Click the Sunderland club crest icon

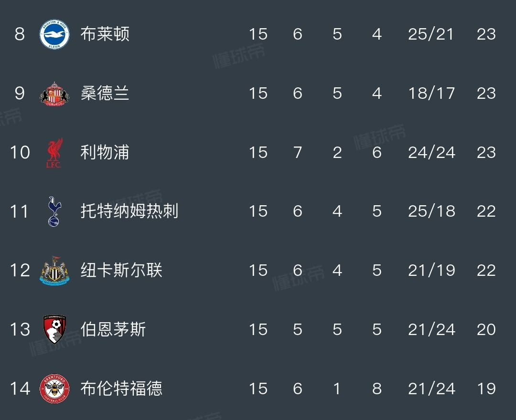click(x=54, y=94)
